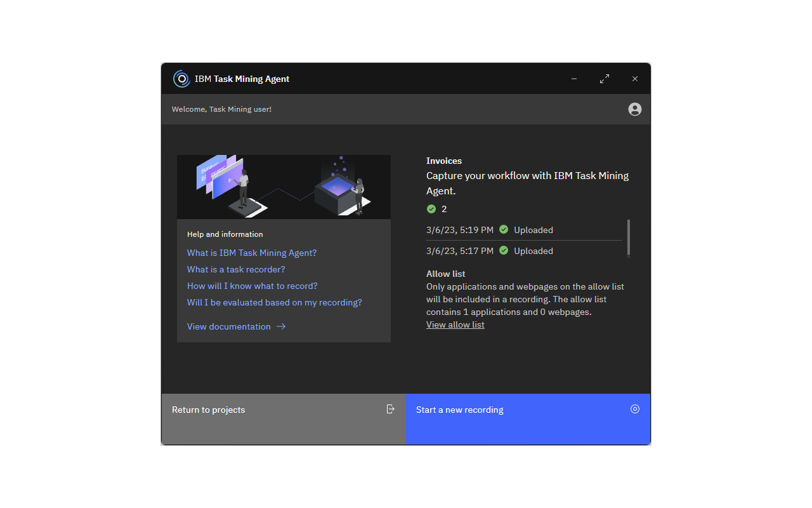Open 'What is IBM Task Mining Agent?' link
Screen dimensions: 812x508
(252, 253)
